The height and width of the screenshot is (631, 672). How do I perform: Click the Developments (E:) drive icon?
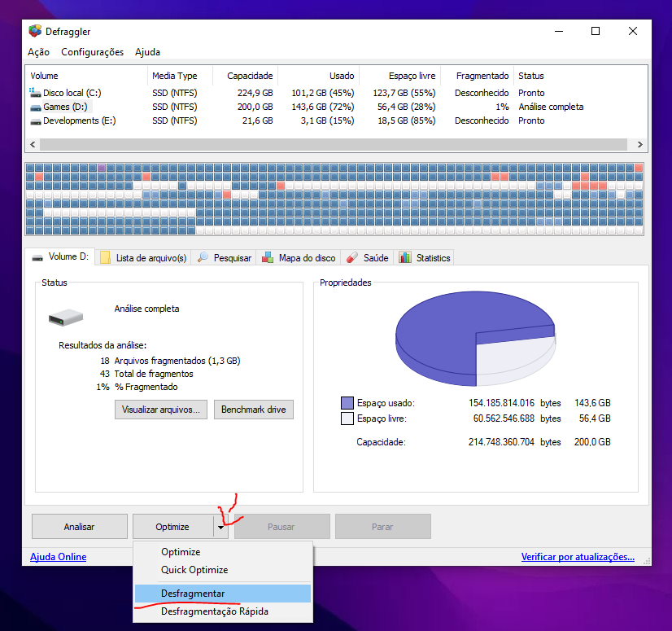tap(36, 121)
